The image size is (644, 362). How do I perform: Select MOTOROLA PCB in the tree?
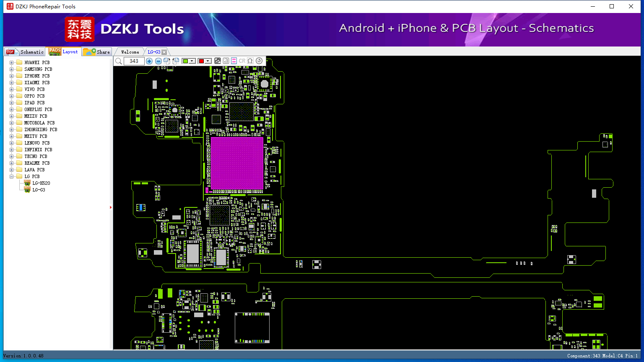pyautogui.click(x=39, y=123)
